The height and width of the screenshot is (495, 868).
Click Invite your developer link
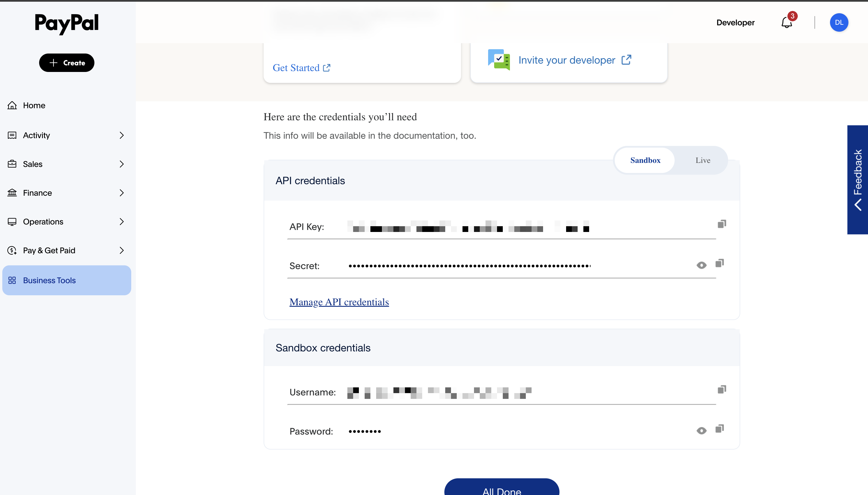[574, 60]
